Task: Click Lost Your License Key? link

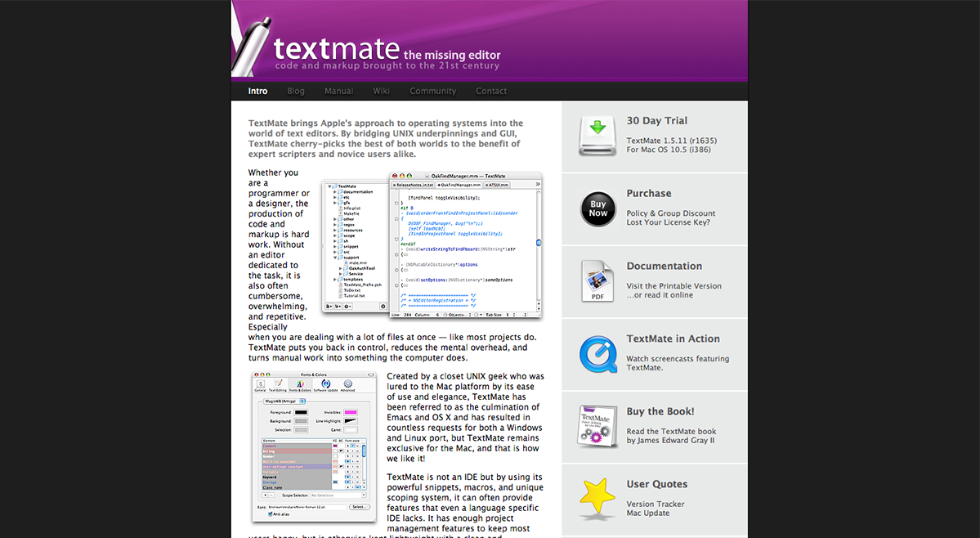Action: (668, 222)
